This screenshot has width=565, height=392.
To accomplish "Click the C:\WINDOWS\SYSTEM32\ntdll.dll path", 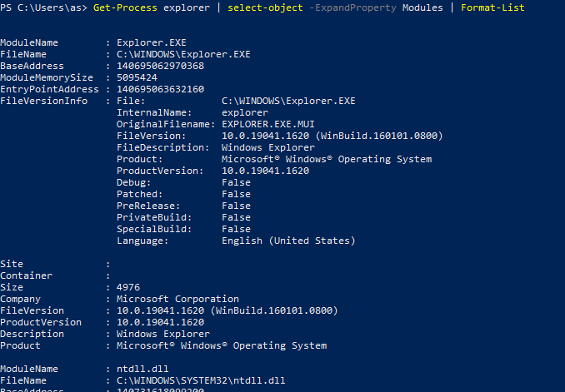I will coord(201,380).
